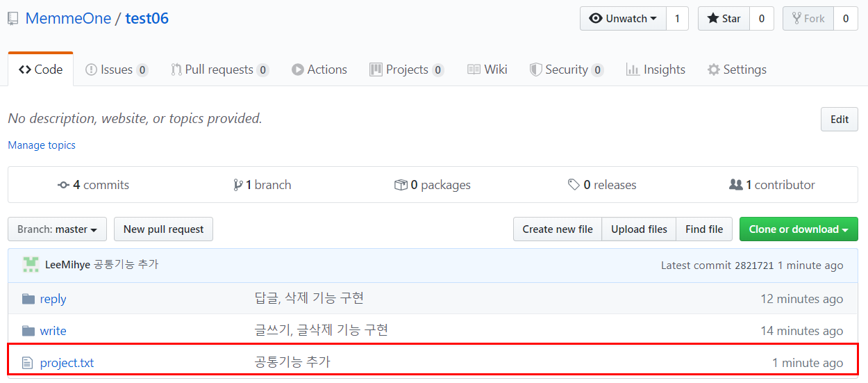Open the 1 branch list
The image size is (868, 383).
click(x=262, y=185)
